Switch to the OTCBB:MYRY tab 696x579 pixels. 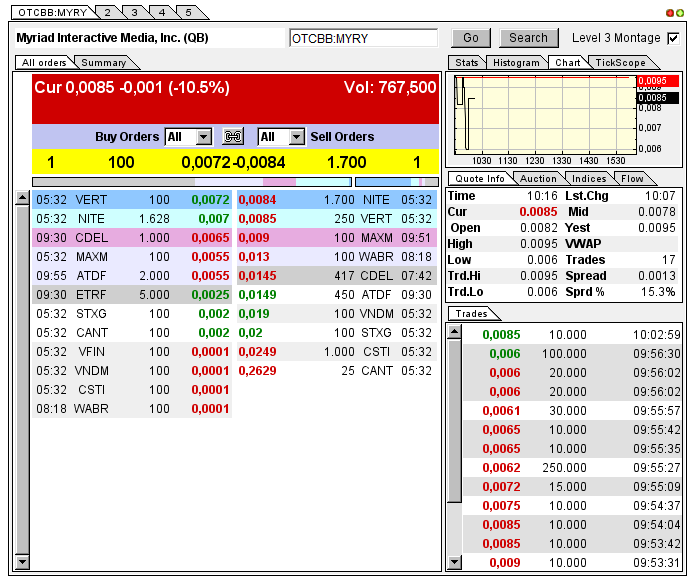click(x=52, y=12)
